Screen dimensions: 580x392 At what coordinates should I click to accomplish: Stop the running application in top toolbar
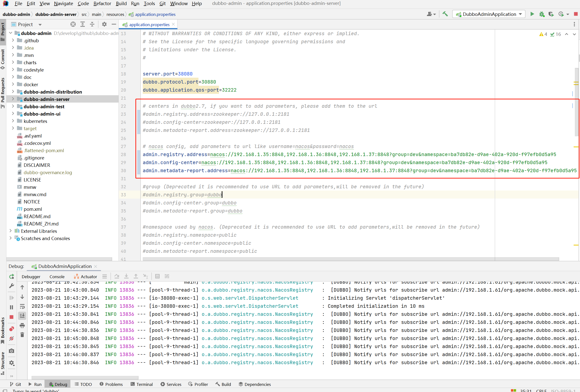coord(576,14)
